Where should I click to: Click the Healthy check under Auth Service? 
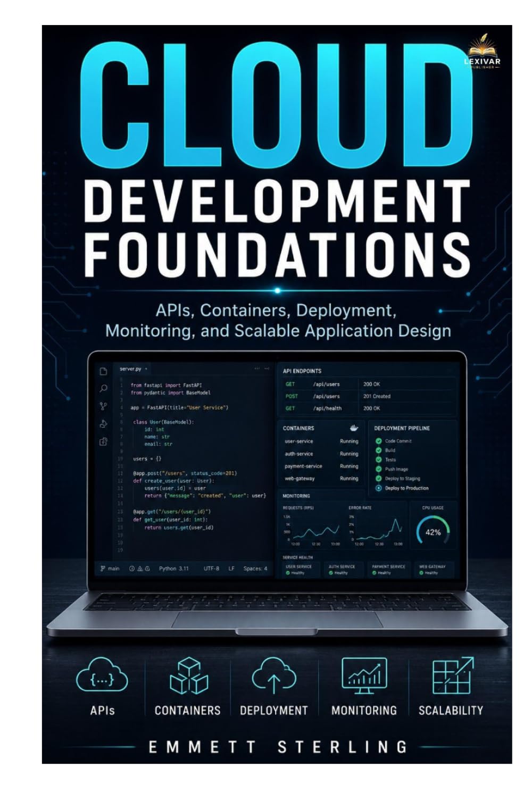coord(331,573)
